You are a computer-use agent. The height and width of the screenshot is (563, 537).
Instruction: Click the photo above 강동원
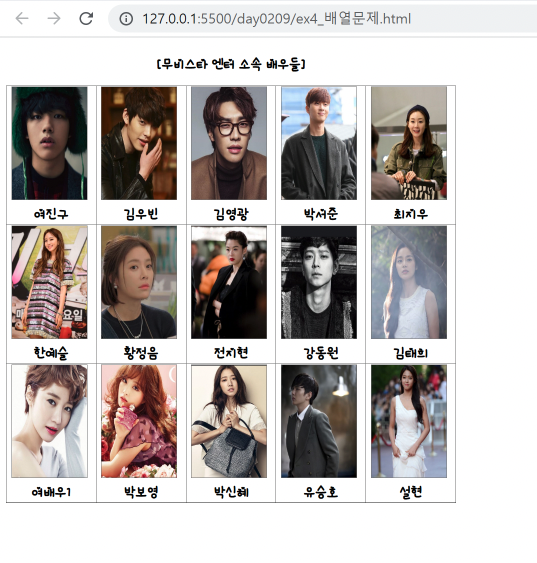pyautogui.click(x=319, y=282)
